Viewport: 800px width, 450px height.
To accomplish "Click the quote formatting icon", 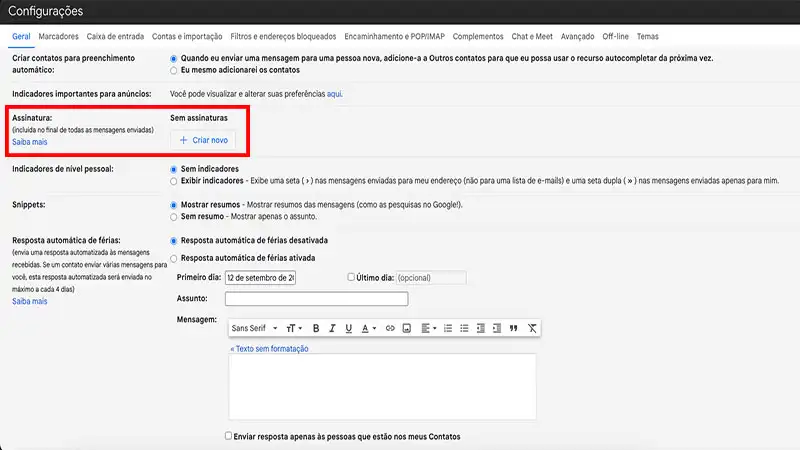I will pyautogui.click(x=514, y=328).
